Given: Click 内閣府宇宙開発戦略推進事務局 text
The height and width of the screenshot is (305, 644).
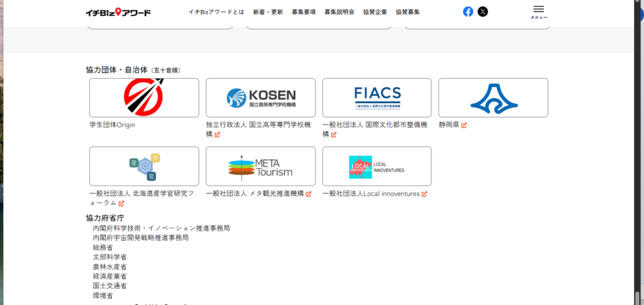Looking at the screenshot, I should [141, 238].
